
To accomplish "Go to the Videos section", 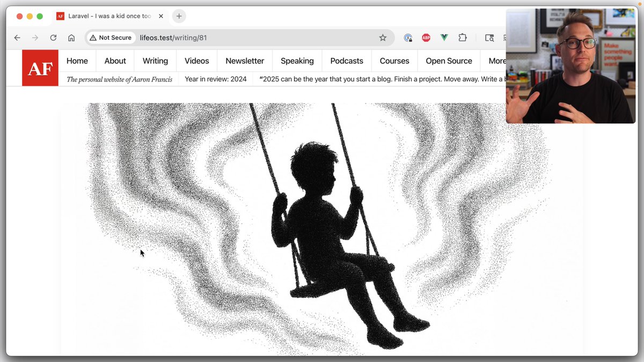I will tap(197, 61).
